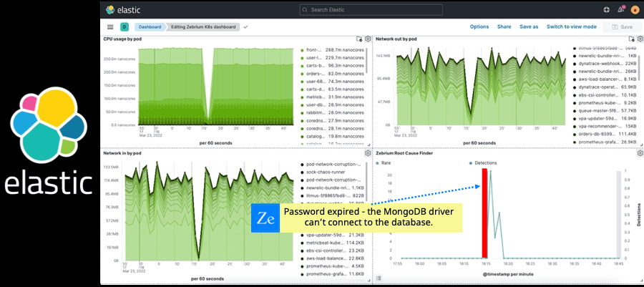Select catalog 19.8m nanocores legend entry
644x287 pixels.
point(332,136)
